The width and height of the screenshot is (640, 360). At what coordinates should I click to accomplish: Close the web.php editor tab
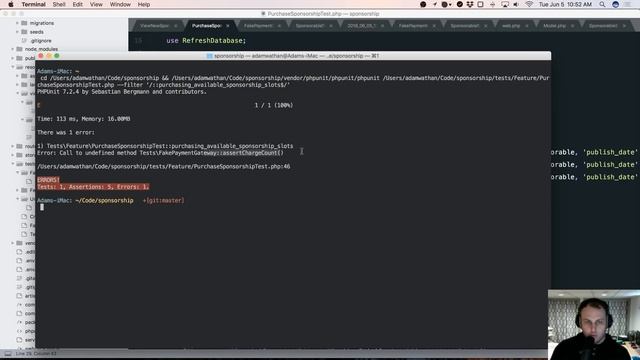click(x=527, y=26)
